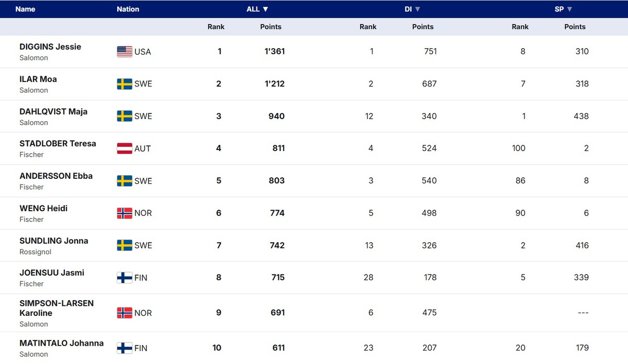Sort standings by SP sprint column
The height and width of the screenshot is (364, 628).
[x=563, y=9]
